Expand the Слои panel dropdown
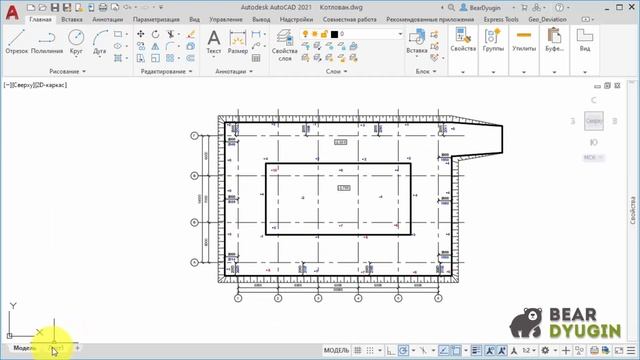The width and height of the screenshot is (640, 360). 336,71
